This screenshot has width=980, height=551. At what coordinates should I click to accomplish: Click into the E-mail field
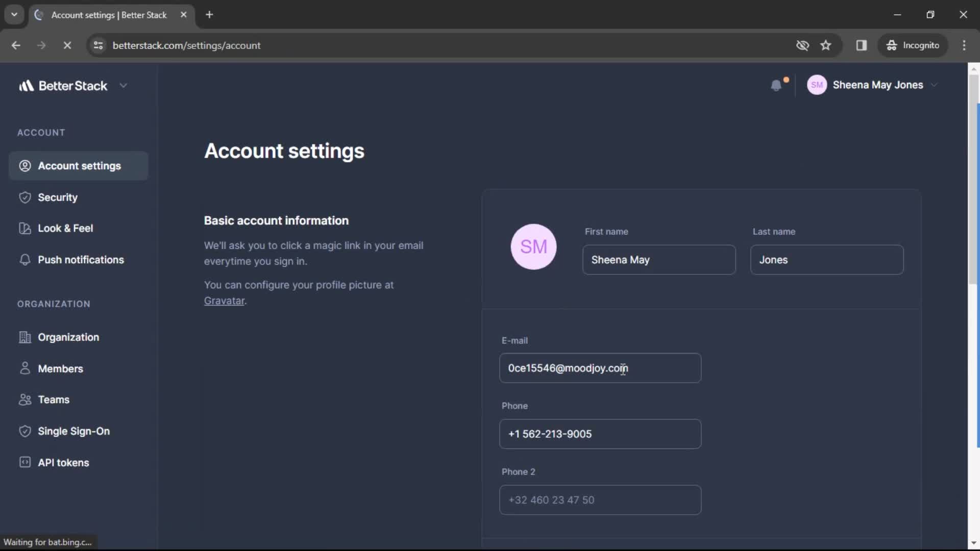600,368
